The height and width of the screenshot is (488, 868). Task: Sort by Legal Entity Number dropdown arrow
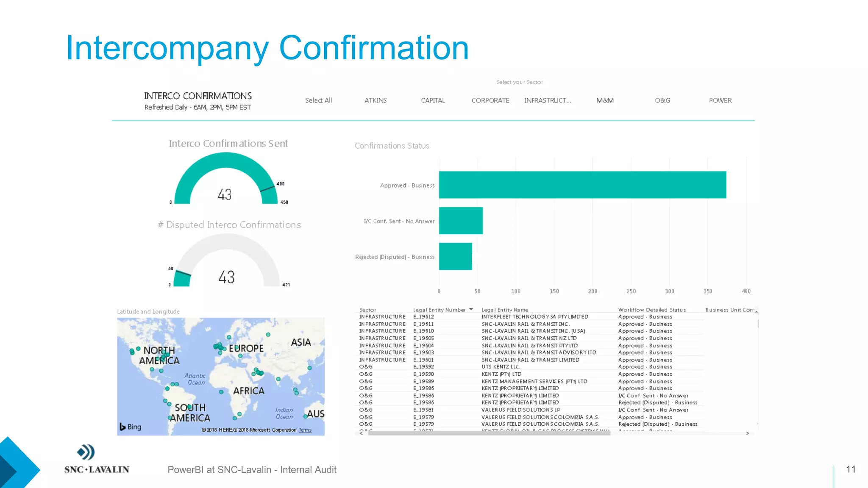[x=471, y=310]
